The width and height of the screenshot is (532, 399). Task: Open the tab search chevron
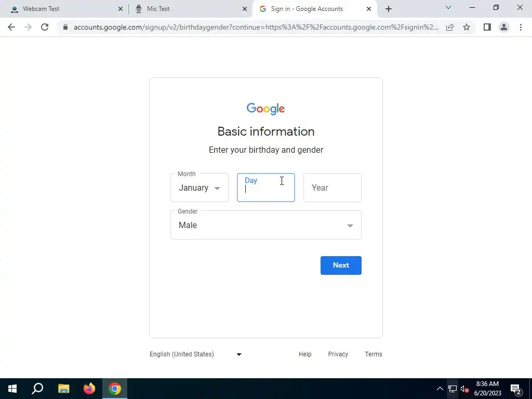[448, 7]
